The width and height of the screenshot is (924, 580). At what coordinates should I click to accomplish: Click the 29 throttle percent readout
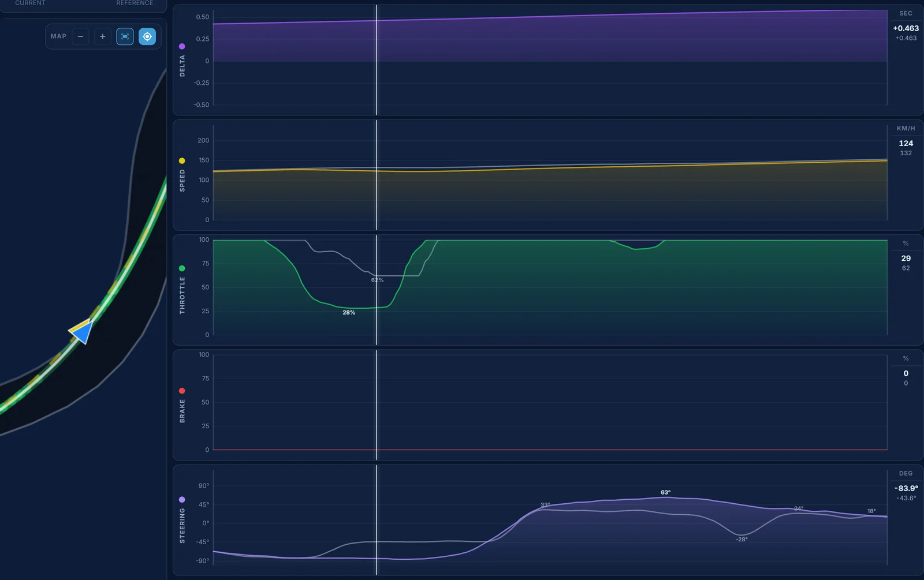coord(906,258)
